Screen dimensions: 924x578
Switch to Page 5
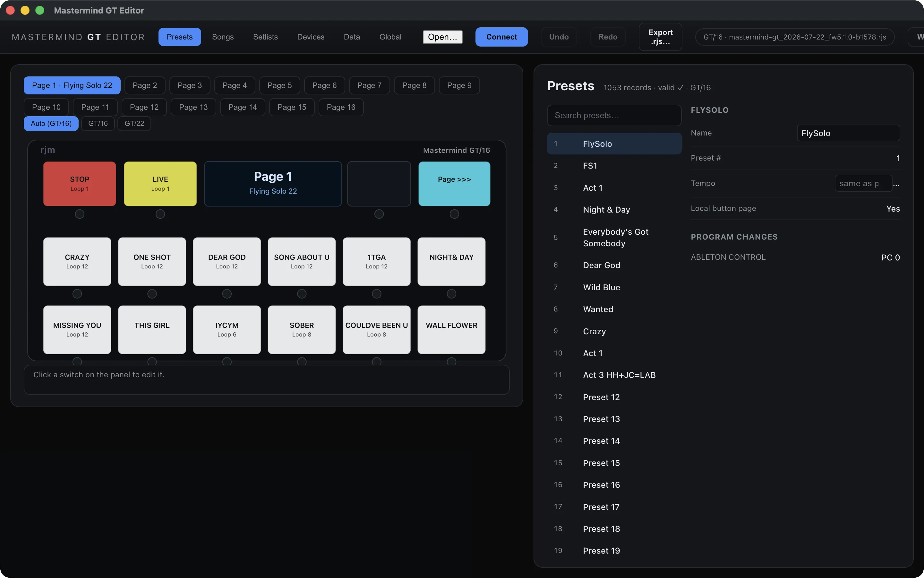click(x=279, y=85)
